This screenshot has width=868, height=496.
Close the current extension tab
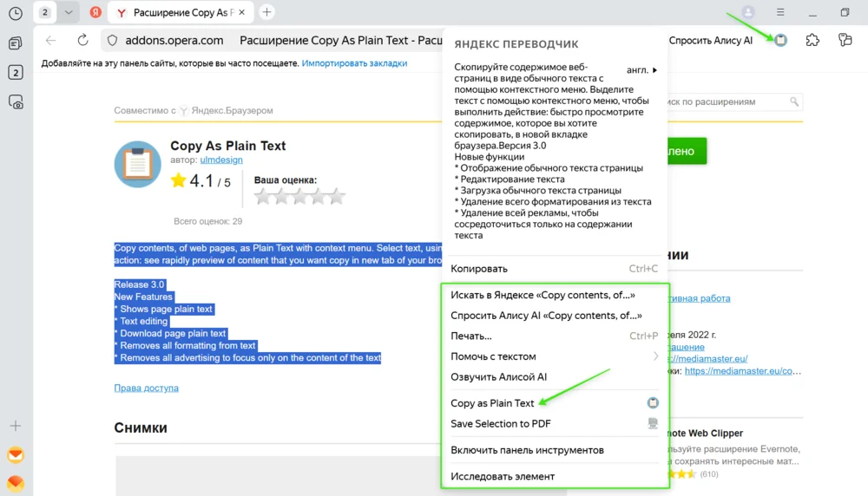tap(242, 12)
